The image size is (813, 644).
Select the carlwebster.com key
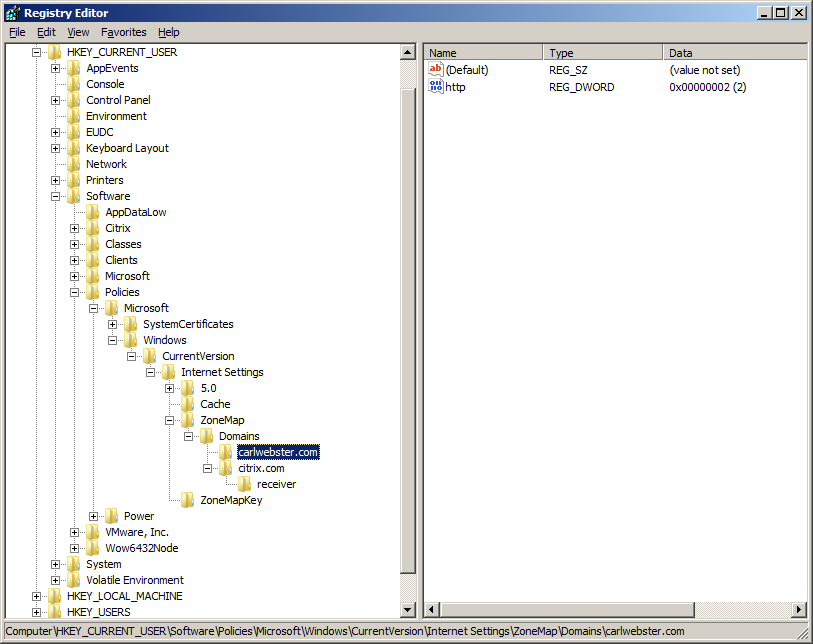tap(271, 452)
